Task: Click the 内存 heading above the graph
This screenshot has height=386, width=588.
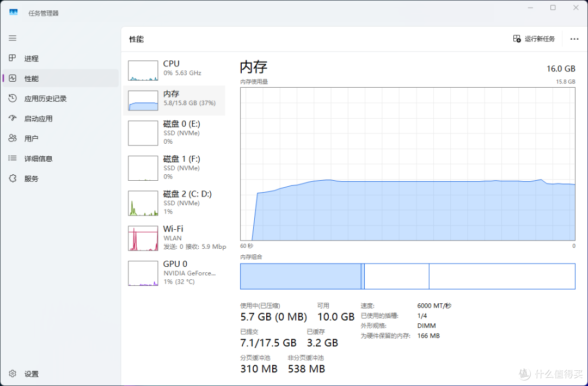Action: (254, 67)
